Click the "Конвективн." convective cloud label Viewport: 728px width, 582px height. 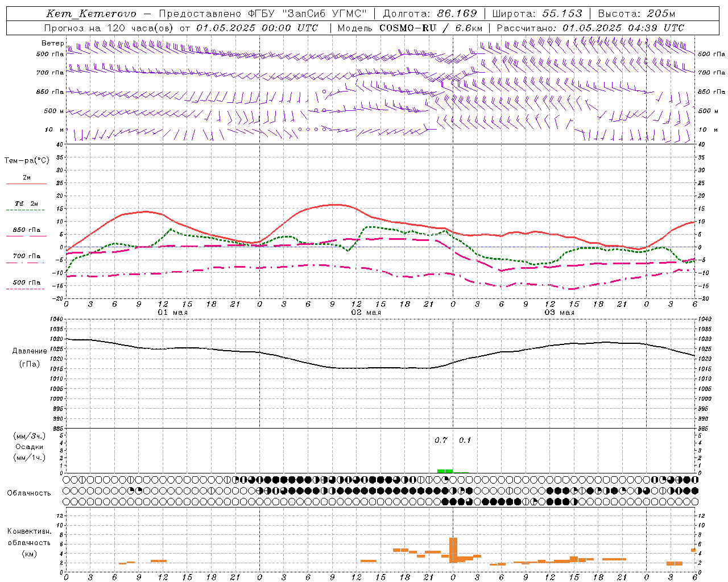(x=30, y=531)
